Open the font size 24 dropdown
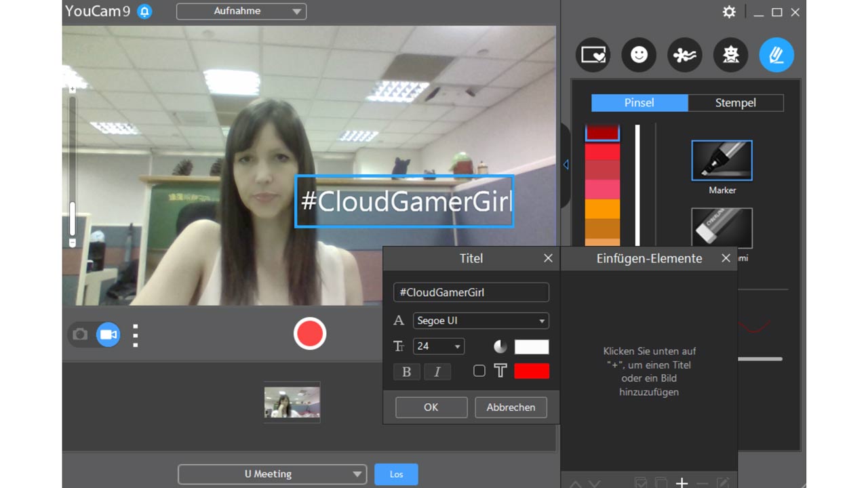The image size is (868, 488). 439,346
